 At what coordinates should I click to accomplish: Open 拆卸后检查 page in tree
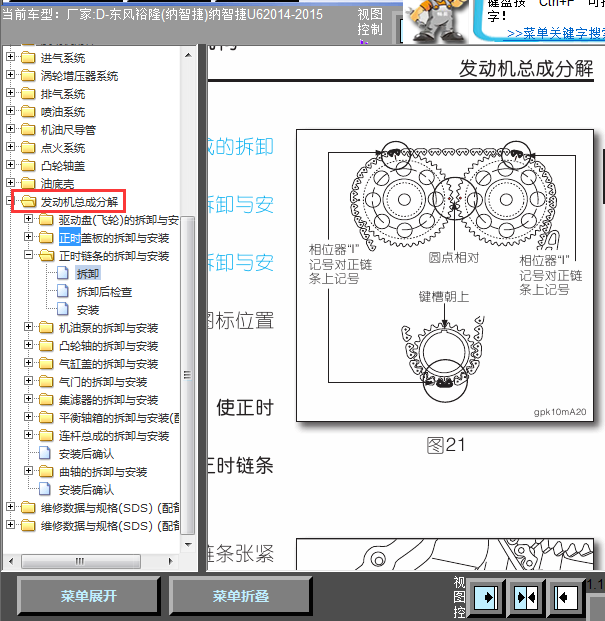click(x=104, y=292)
